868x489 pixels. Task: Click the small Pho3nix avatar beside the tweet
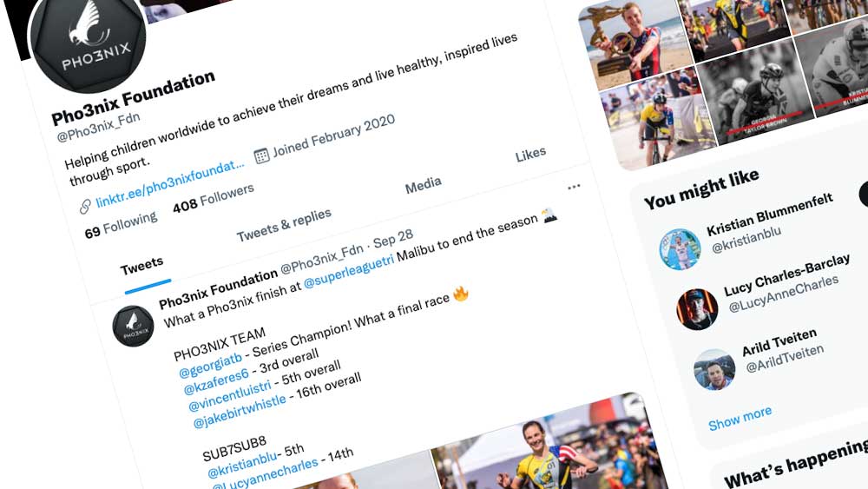[133, 327]
